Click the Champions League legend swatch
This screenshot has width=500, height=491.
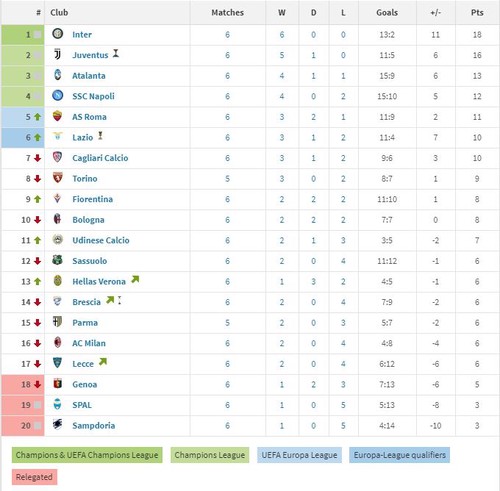click(x=210, y=455)
